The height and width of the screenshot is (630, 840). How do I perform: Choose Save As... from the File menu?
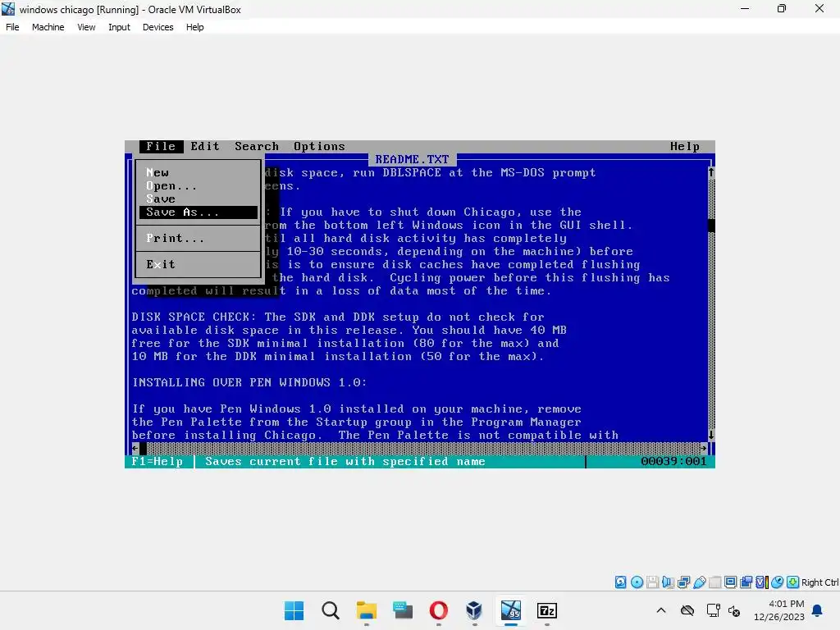pyautogui.click(x=199, y=212)
